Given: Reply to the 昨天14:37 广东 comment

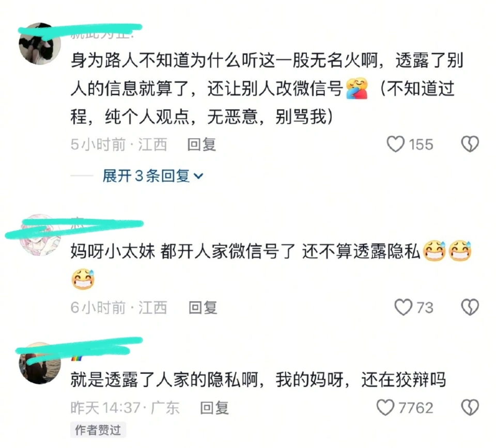Looking at the screenshot, I should [214, 408].
